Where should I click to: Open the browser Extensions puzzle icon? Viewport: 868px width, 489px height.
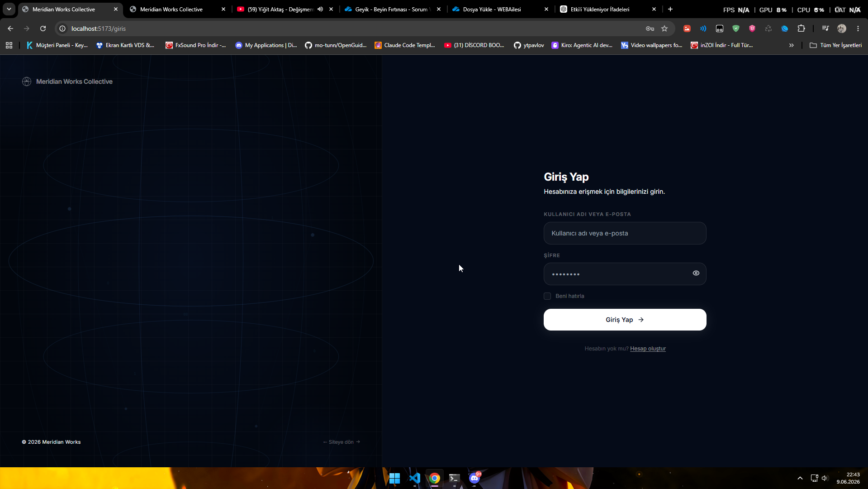(801, 29)
